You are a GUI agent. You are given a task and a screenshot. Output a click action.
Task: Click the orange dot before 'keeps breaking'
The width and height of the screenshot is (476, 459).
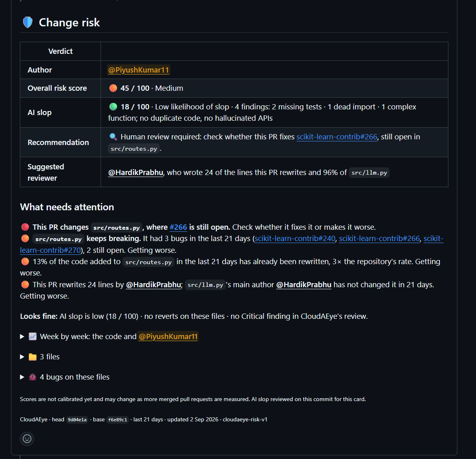coord(25,239)
